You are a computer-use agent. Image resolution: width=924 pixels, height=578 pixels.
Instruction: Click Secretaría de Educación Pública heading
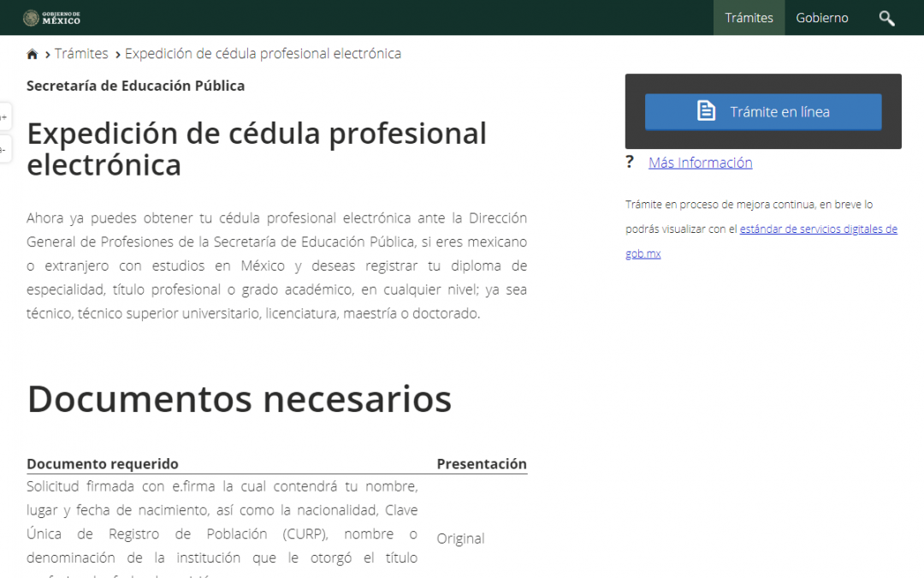tap(135, 86)
